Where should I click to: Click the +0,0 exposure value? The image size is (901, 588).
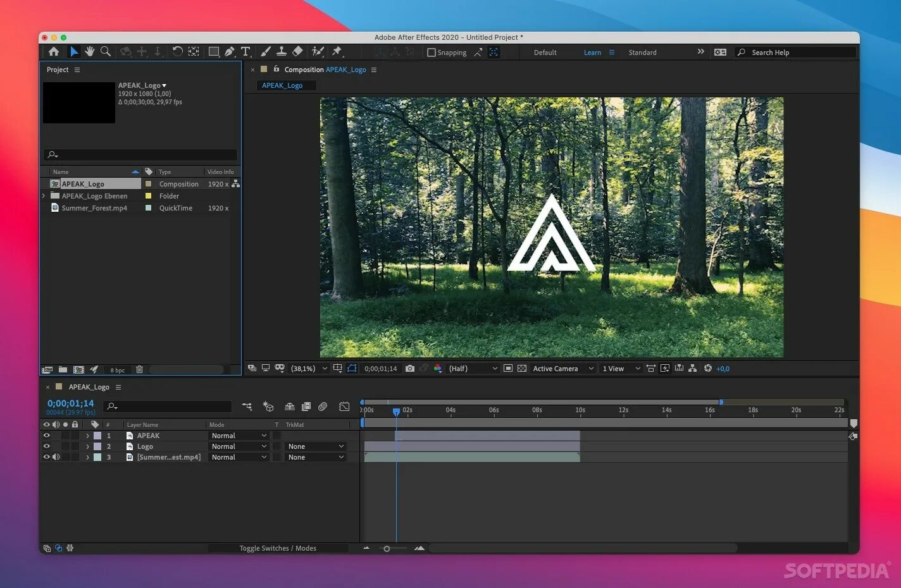tap(723, 369)
